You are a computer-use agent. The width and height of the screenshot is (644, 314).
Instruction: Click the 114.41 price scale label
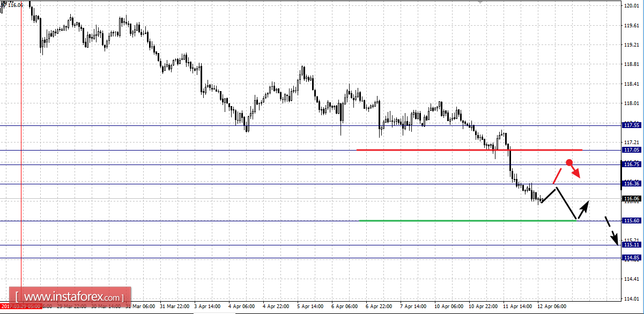click(631, 279)
